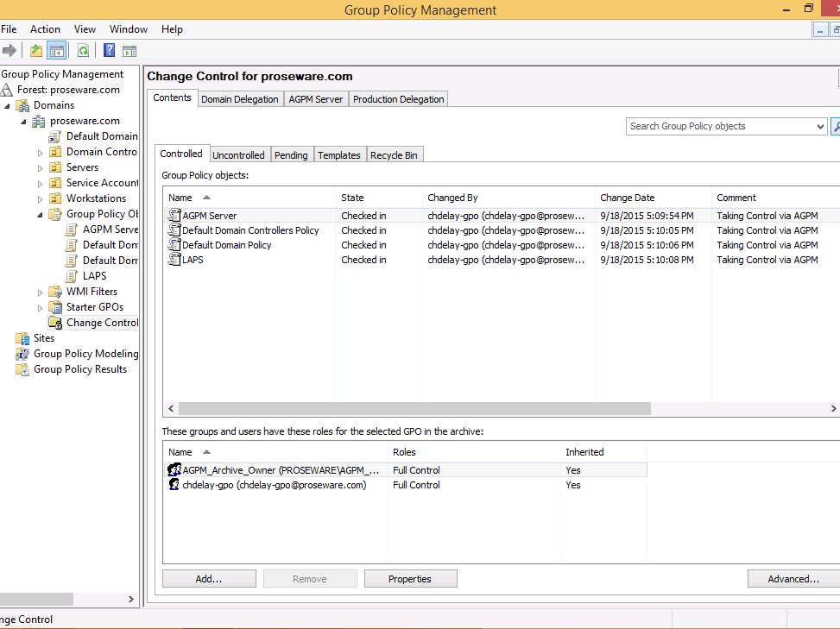The height and width of the screenshot is (629, 840).
Task: Open the Action menu
Action: point(45,29)
